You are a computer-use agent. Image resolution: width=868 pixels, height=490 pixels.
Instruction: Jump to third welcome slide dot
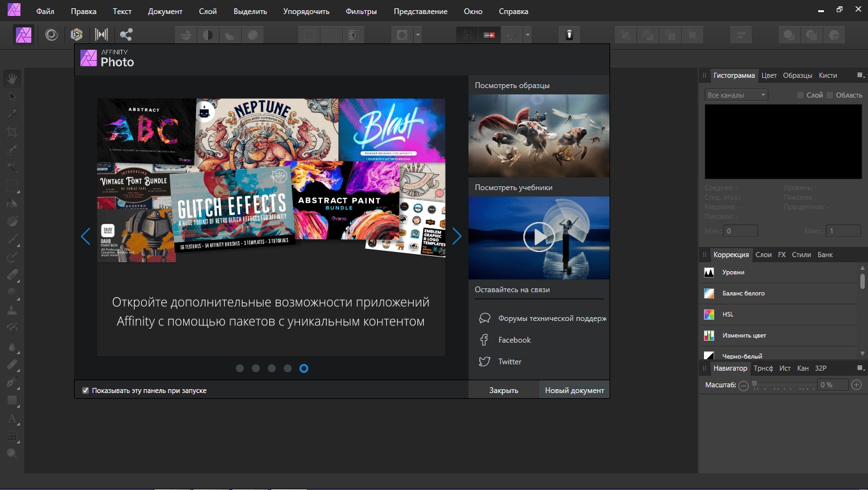point(272,368)
